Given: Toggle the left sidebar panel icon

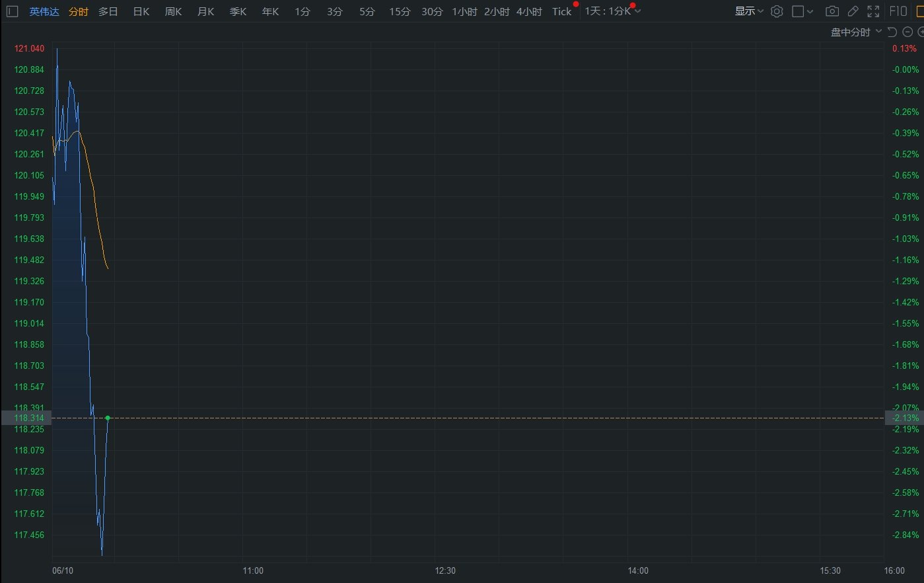Looking at the screenshot, I should (12, 11).
